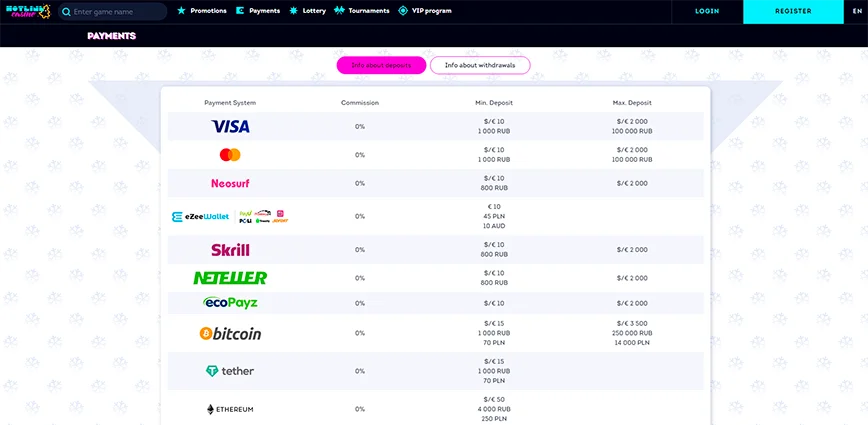Open the Tournaments menu item
This screenshot has height=425, width=868.
point(369,11)
